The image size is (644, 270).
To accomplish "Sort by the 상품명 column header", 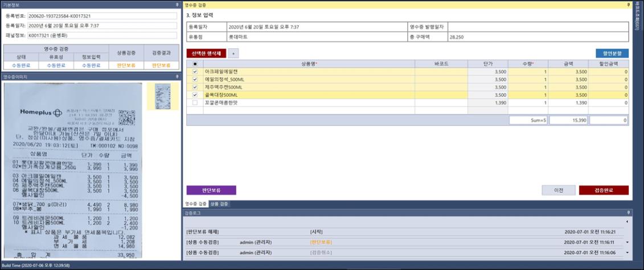I will pyautogui.click(x=309, y=64).
